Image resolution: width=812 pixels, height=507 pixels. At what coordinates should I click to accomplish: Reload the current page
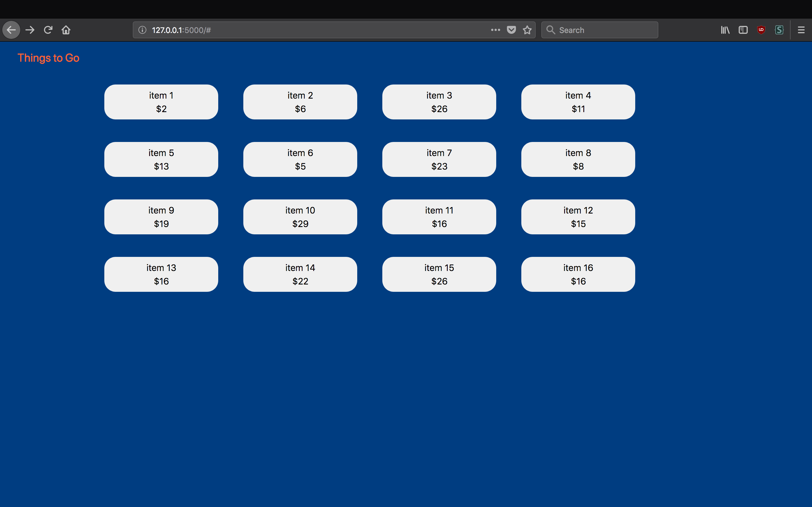point(48,30)
